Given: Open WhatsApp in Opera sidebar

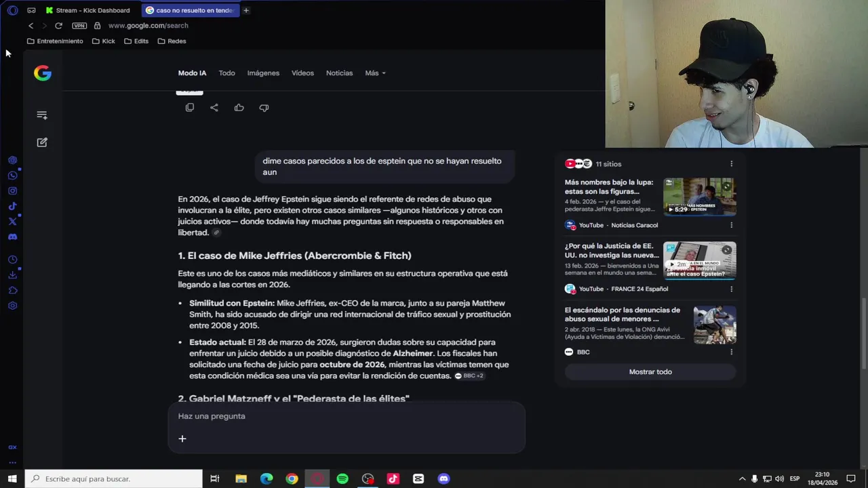Looking at the screenshot, I should (x=12, y=176).
